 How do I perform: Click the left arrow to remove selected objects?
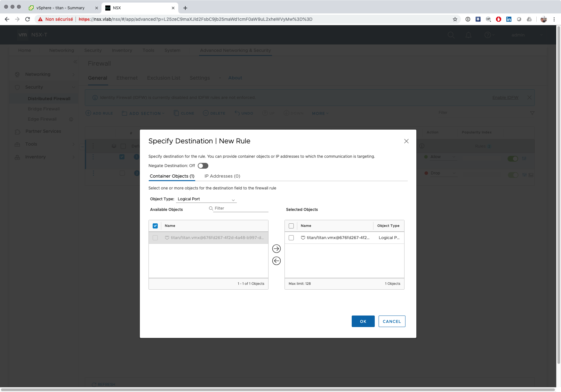click(276, 261)
